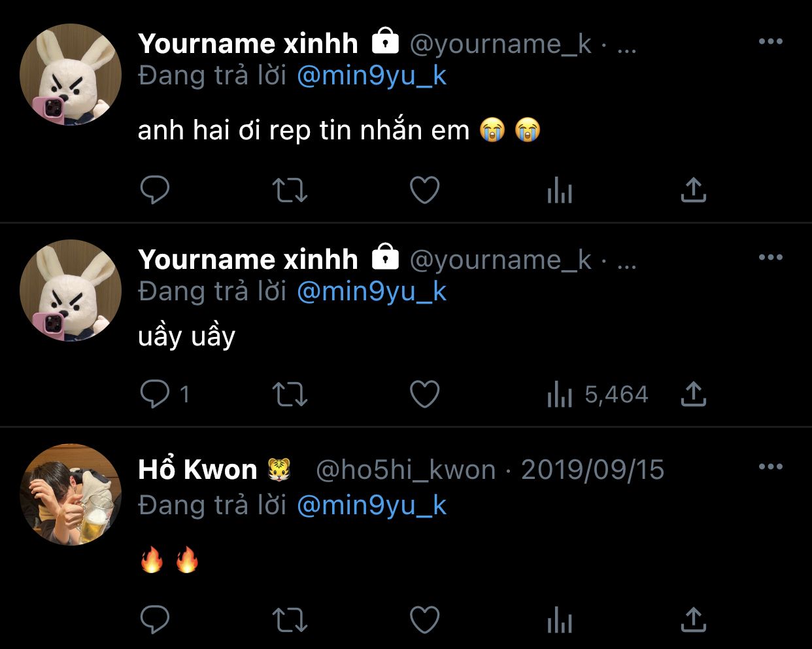Image resolution: width=812 pixels, height=649 pixels.
Task: Reply to Hổ Kwon's fire emoji tweet
Action: tap(155, 620)
